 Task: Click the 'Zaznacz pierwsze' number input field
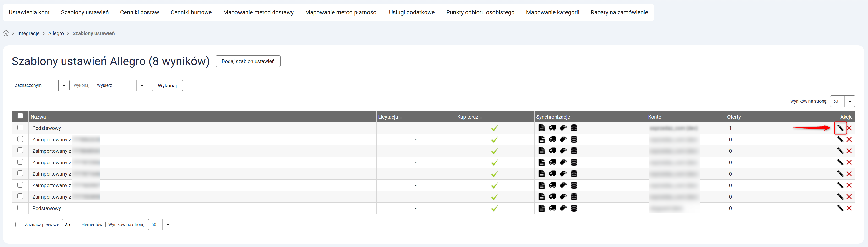pos(70,225)
